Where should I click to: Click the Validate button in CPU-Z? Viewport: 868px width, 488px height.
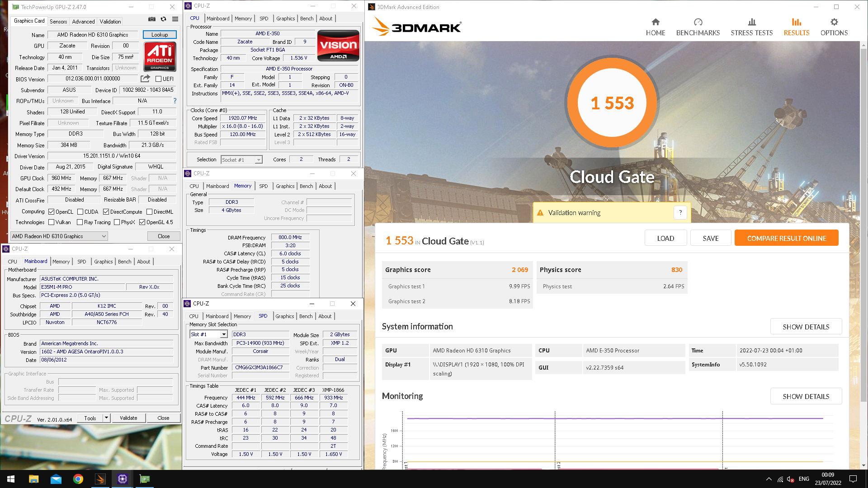(128, 418)
